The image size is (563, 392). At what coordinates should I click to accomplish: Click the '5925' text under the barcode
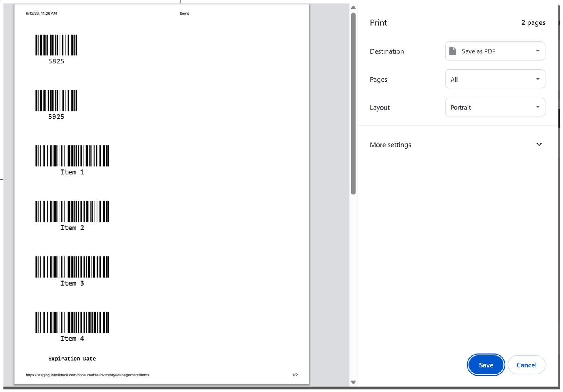coord(56,117)
